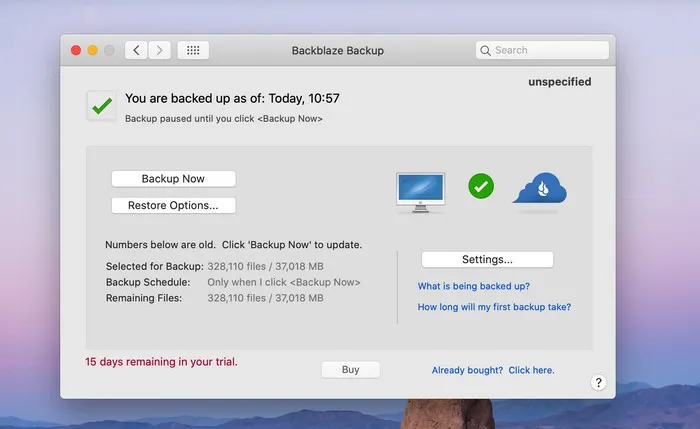Image resolution: width=700 pixels, height=429 pixels.
Task: Click the Backblaze cloud flame icon
Action: (540, 188)
